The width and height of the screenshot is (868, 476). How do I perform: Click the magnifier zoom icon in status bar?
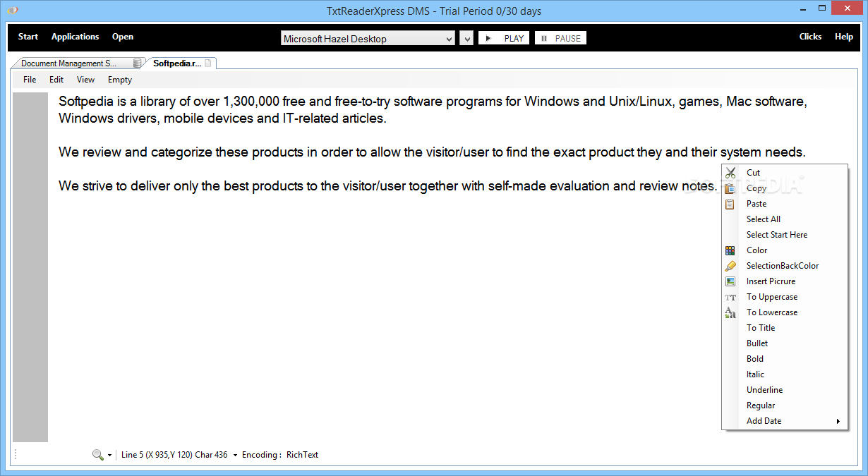[98, 455]
